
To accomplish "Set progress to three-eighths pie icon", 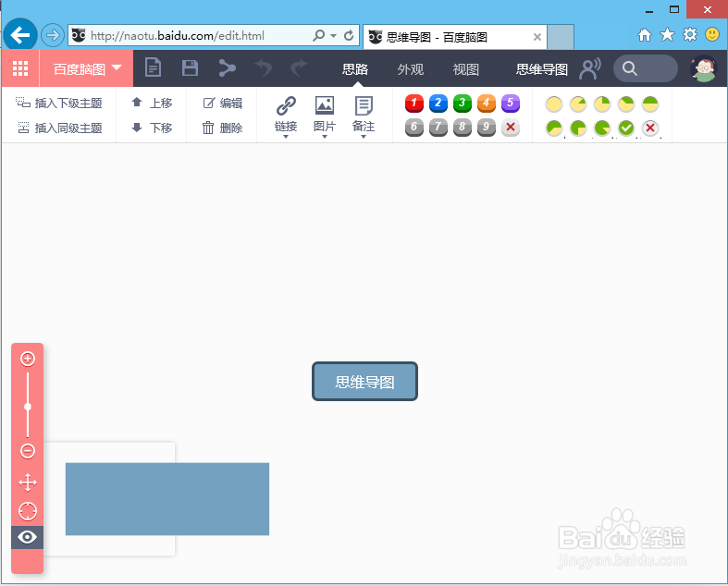I will click(626, 104).
